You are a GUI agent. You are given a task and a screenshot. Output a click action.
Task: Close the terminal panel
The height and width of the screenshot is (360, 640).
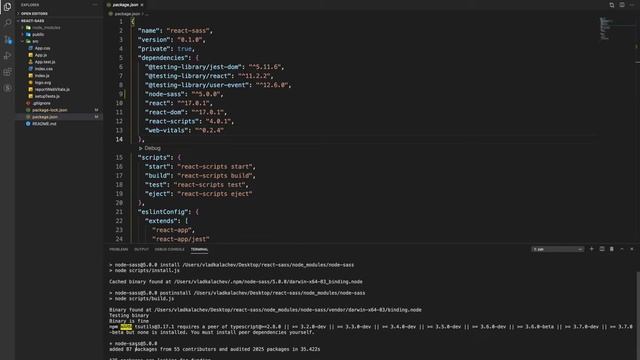coord(632,249)
